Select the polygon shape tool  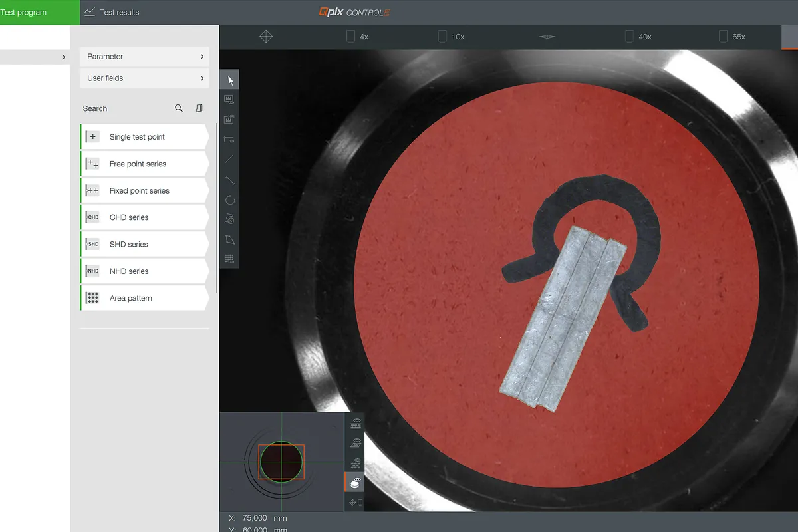pyautogui.click(x=229, y=239)
